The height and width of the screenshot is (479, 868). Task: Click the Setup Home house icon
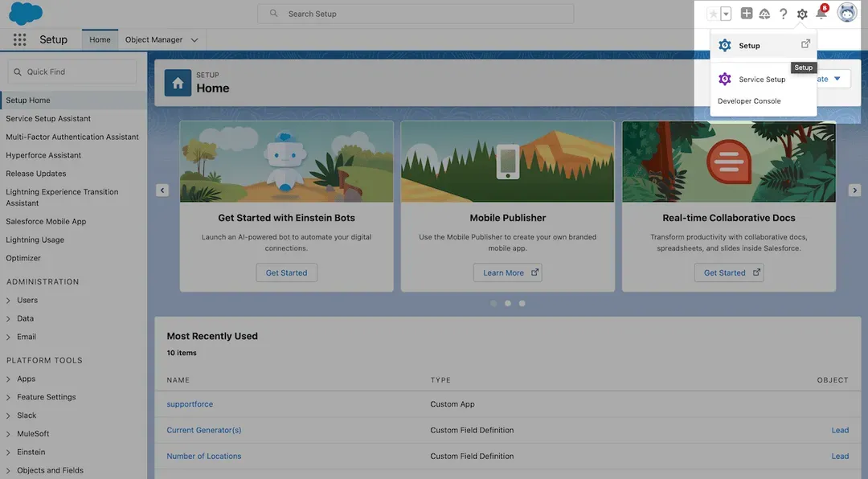[178, 83]
